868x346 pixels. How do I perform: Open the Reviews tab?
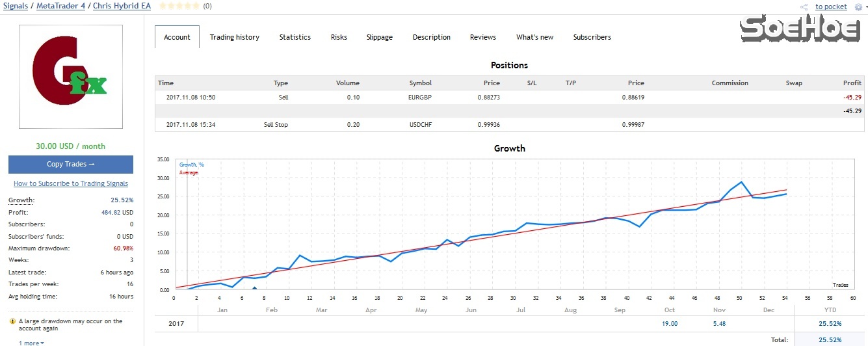tap(482, 37)
